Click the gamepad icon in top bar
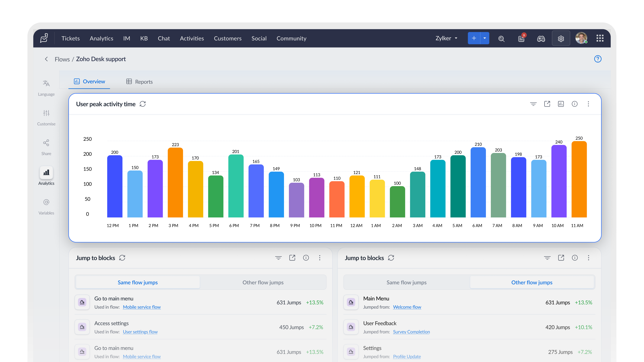Viewport: 644px width, 362px height. pyautogui.click(x=541, y=38)
